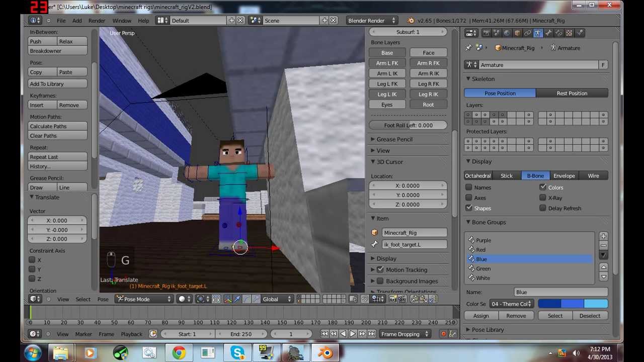Toggle the snap magnet icon

[x=364, y=299]
